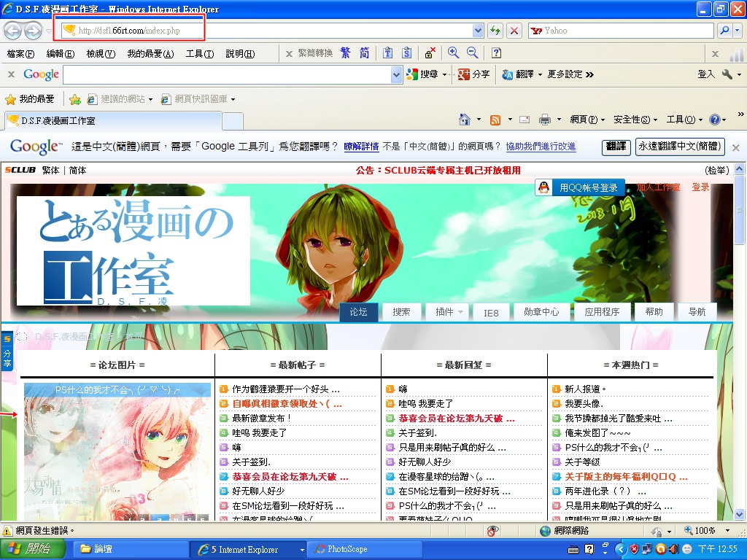Open the status bar 100% zoom level dropdown
The image size is (747, 560).
point(727,531)
